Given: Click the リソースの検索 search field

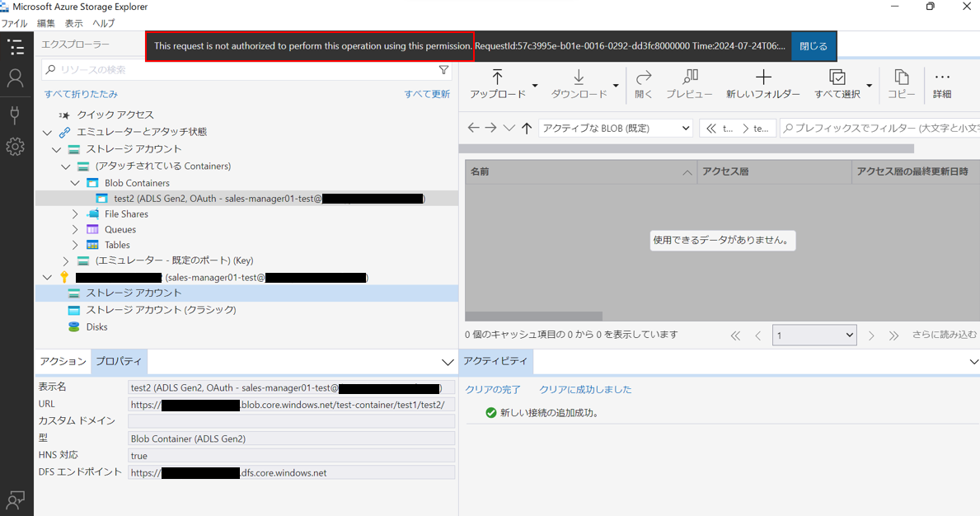Looking at the screenshot, I should pos(246,70).
